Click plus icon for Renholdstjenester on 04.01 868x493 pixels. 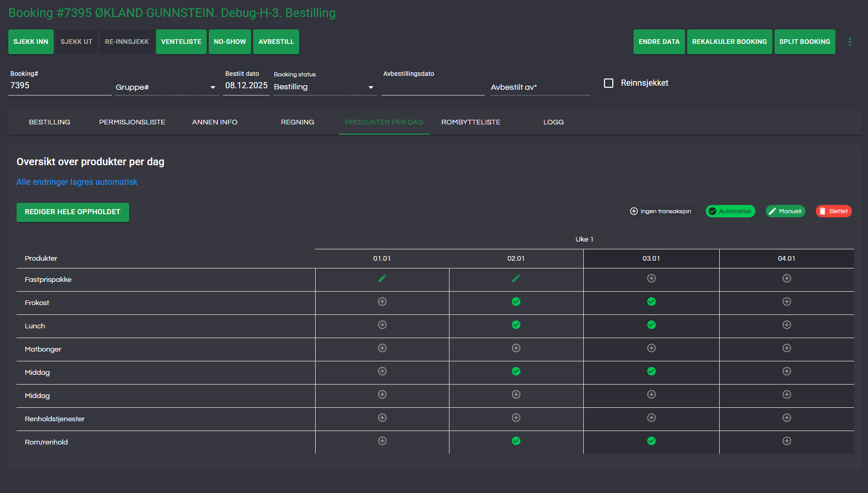click(786, 418)
